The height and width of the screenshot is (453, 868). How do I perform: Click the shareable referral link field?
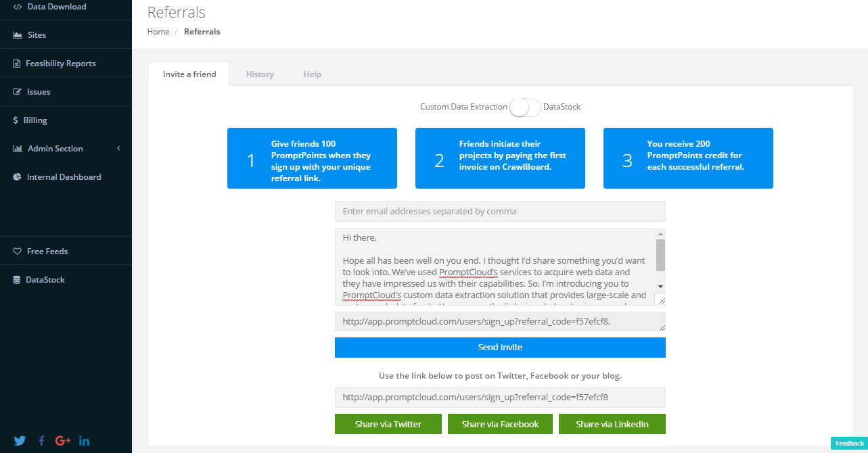point(500,398)
